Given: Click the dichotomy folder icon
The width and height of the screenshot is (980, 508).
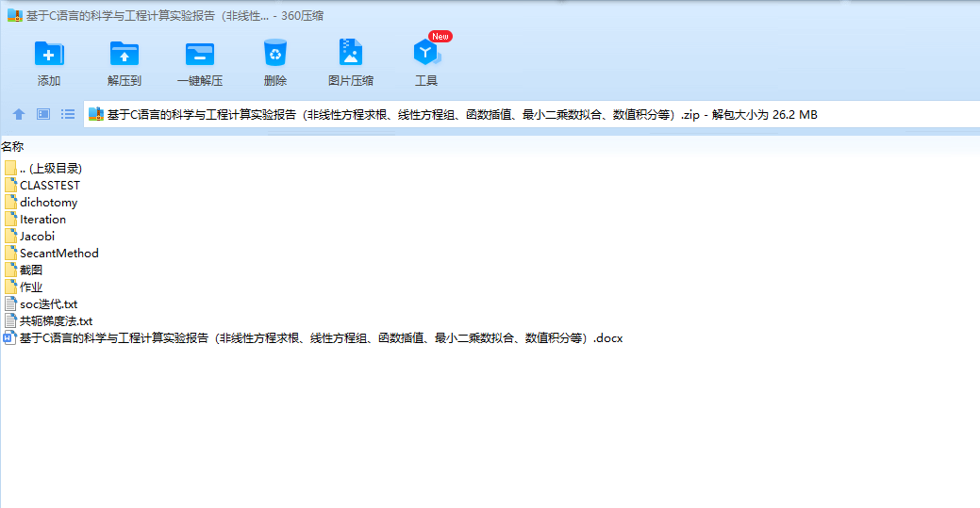Looking at the screenshot, I should click(x=10, y=202).
